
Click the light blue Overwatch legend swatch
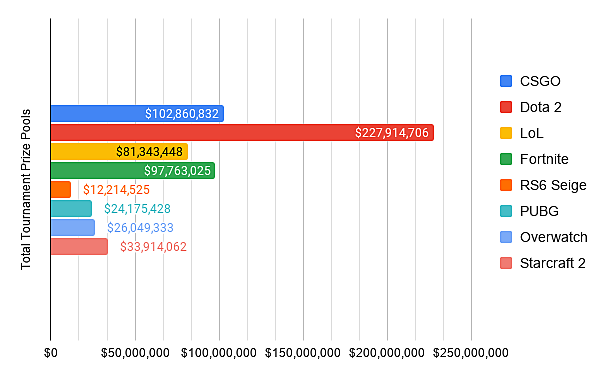[x=506, y=237]
